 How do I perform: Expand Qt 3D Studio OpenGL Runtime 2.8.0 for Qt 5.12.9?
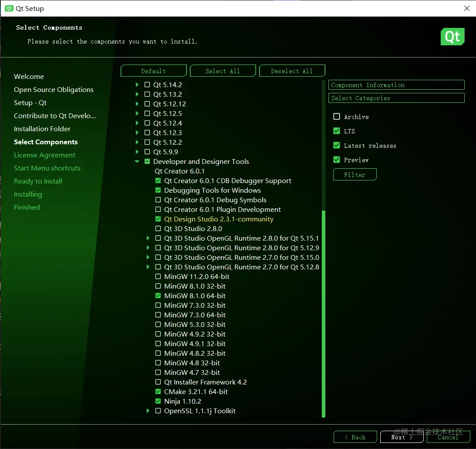pyautogui.click(x=148, y=248)
